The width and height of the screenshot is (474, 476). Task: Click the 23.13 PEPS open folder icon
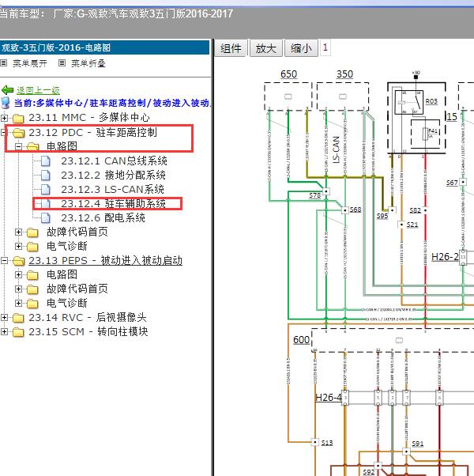(19, 261)
